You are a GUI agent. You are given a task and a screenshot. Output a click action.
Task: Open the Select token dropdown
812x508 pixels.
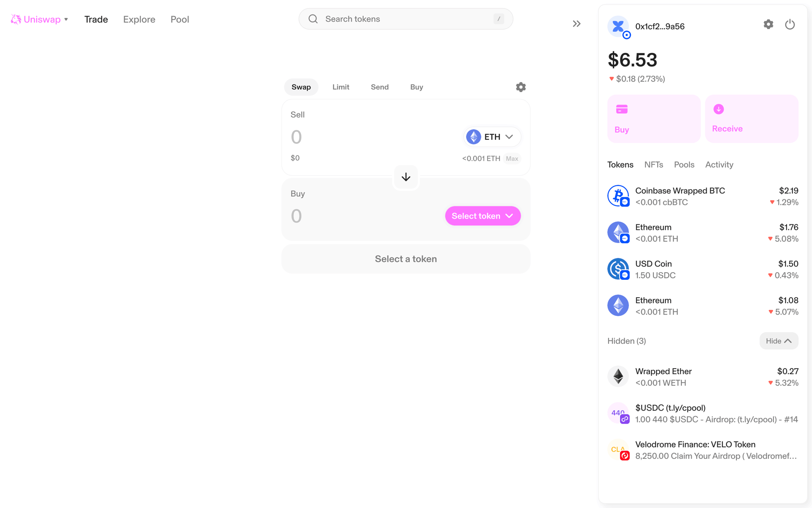[x=483, y=216]
